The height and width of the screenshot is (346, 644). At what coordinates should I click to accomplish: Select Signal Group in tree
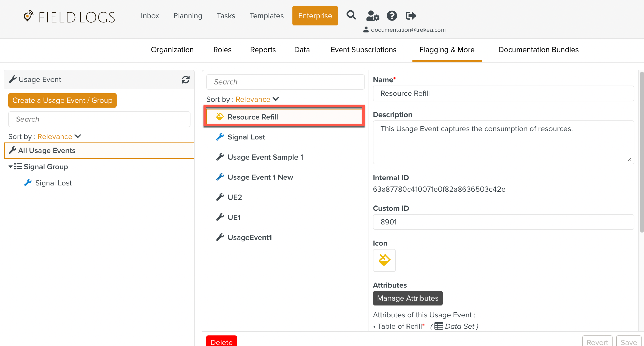(x=46, y=167)
